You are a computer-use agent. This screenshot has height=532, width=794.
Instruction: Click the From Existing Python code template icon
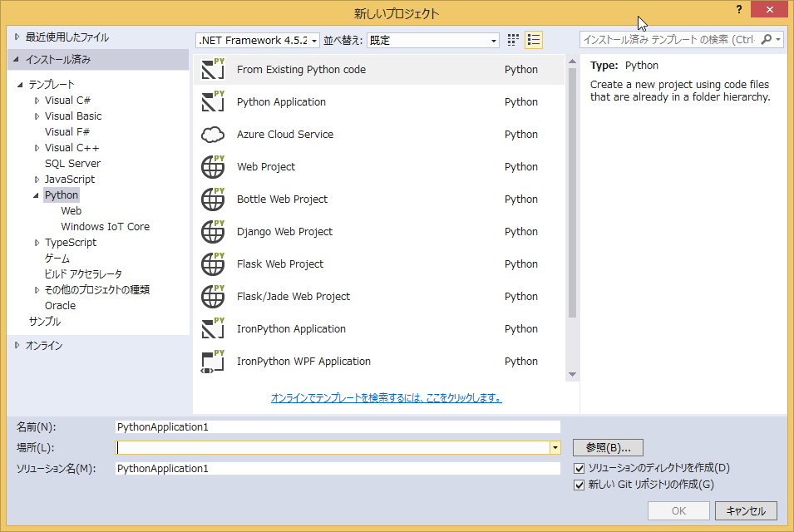click(x=214, y=70)
